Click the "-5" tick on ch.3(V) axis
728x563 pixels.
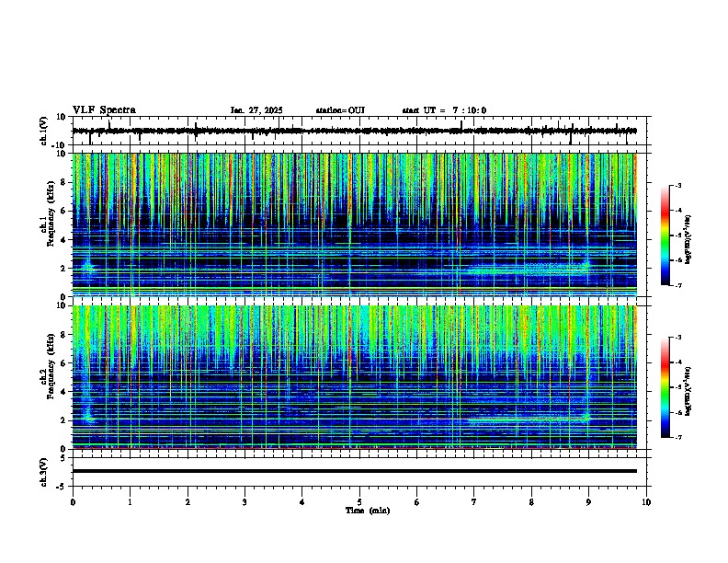63,487
